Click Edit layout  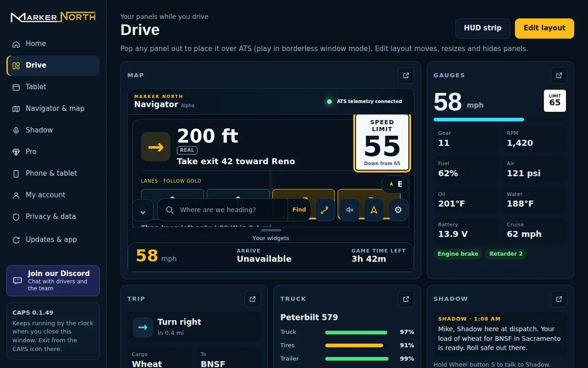(544, 28)
